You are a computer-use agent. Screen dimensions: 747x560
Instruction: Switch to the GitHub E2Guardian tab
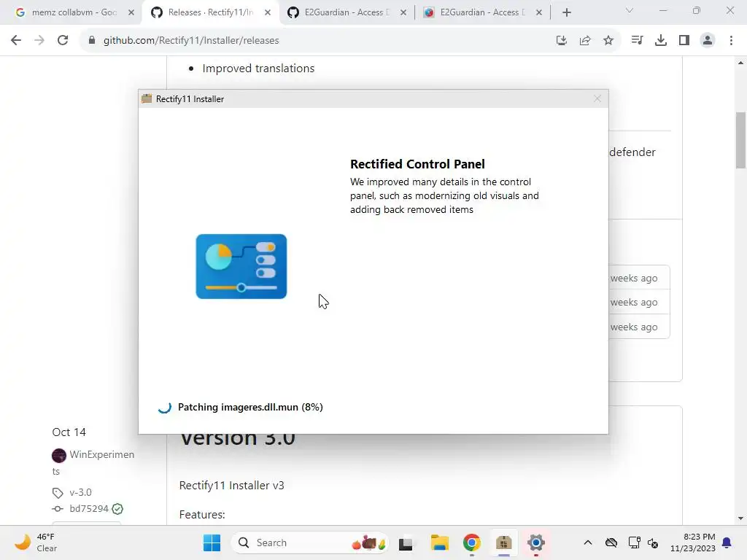(347, 12)
